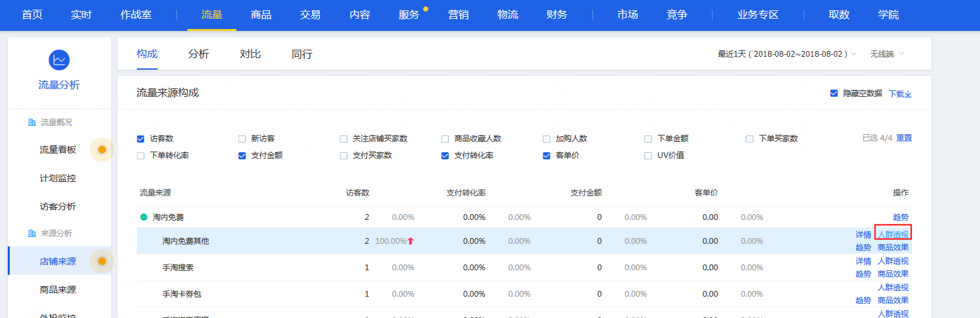Image resolution: width=980 pixels, height=318 pixels.
Task: Click the red up arrow in 淘内免费其他 row
Action: [x=410, y=241]
